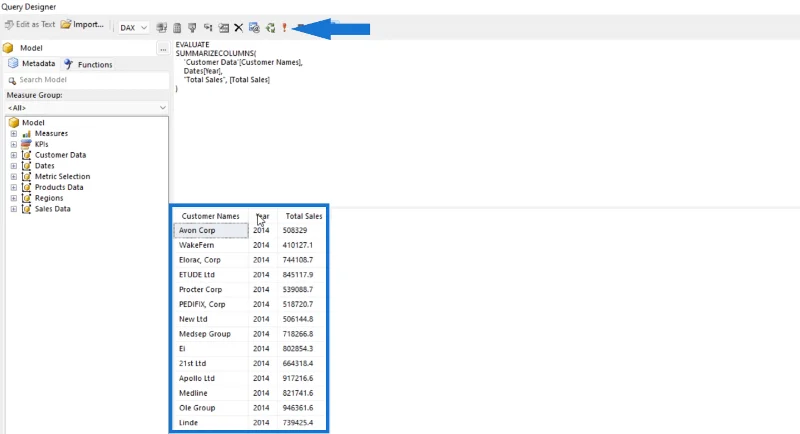Click the Total Sales column header
The height and width of the screenshot is (434, 800).
(x=304, y=216)
